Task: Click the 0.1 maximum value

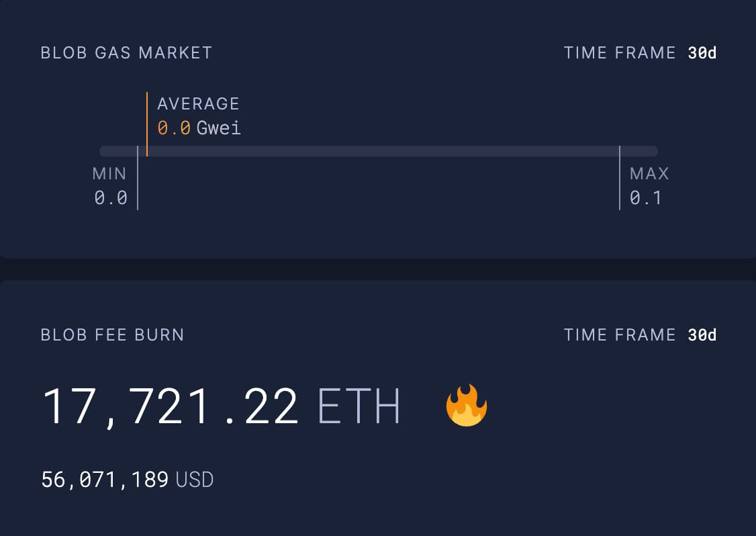Action: coord(646,197)
